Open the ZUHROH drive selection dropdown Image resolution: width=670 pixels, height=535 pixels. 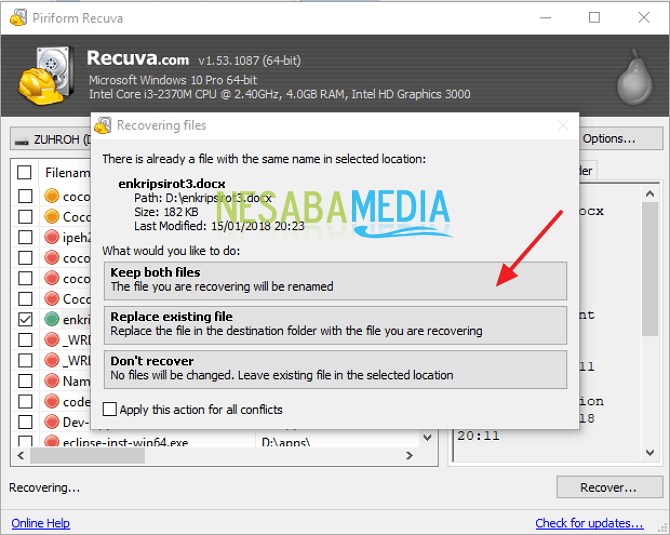pyautogui.click(x=51, y=139)
